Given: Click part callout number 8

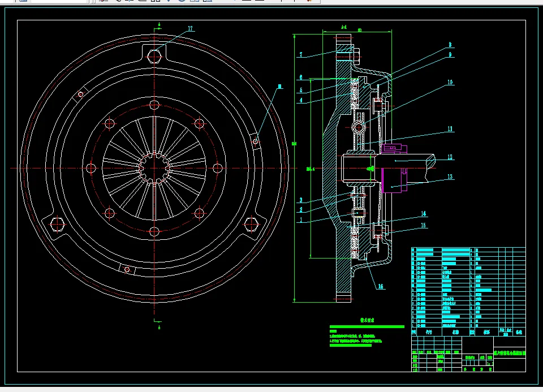Looking at the screenshot, I should [x=450, y=44].
